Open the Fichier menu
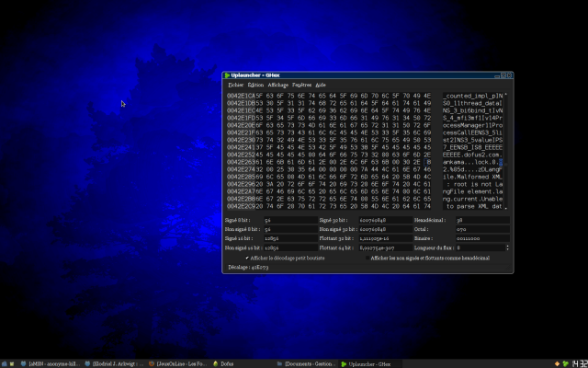The height and width of the screenshot is (368, 588). (x=235, y=85)
